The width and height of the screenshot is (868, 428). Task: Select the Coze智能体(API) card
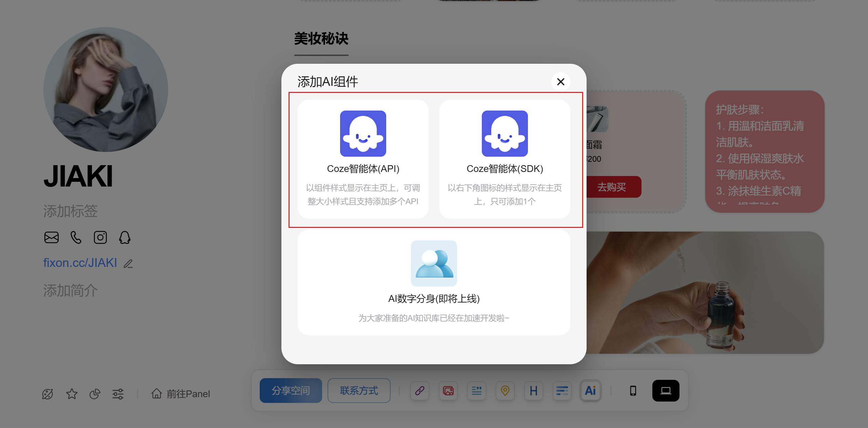363,159
